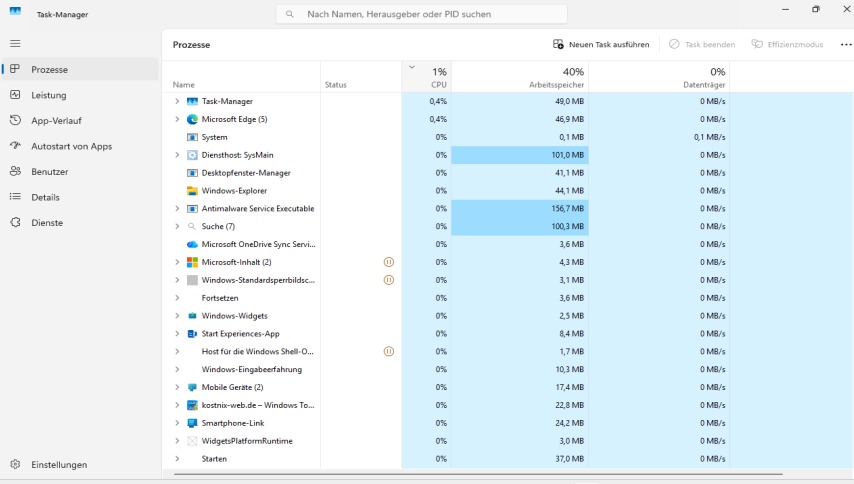Click the Dienste services icon
The height and width of the screenshot is (484, 854).
click(15, 222)
